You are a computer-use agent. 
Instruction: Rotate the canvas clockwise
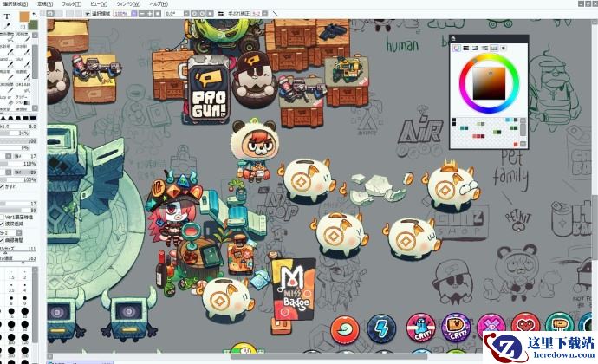point(202,13)
